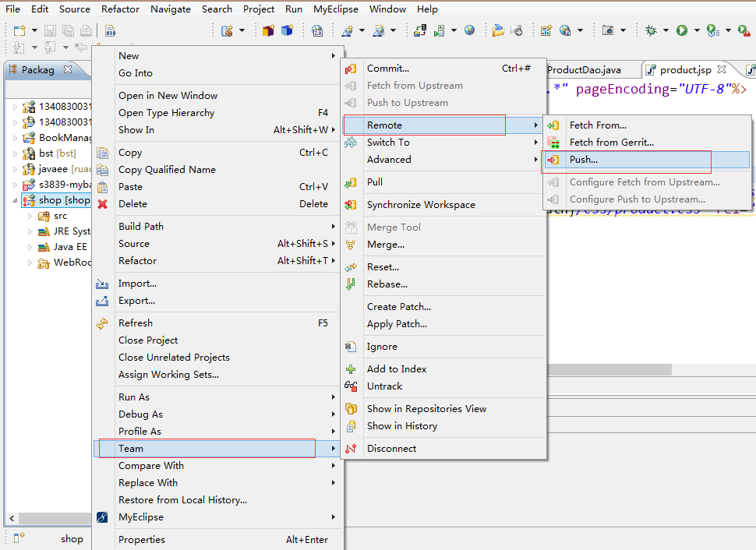Click the New wizard toolbar icon

point(19,30)
